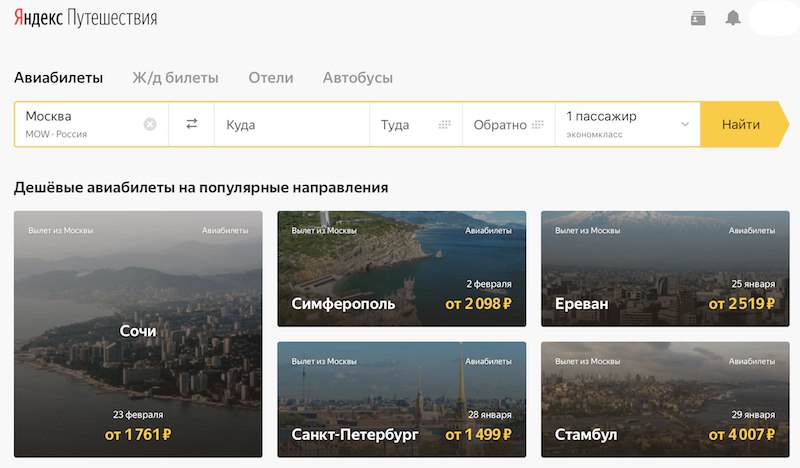Expand the 1 пассажир dropdown

pyautogui.click(x=628, y=125)
